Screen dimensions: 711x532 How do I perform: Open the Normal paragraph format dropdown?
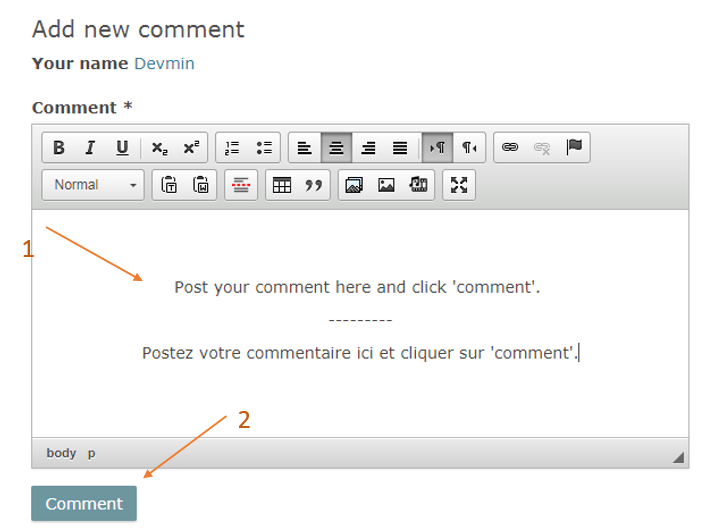coord(84,185)
